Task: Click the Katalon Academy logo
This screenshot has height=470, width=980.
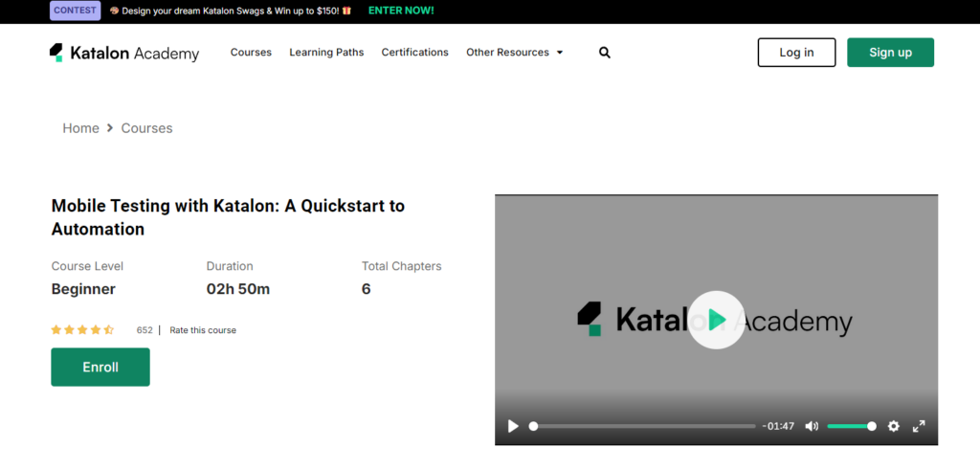Action: coord(124,53)
